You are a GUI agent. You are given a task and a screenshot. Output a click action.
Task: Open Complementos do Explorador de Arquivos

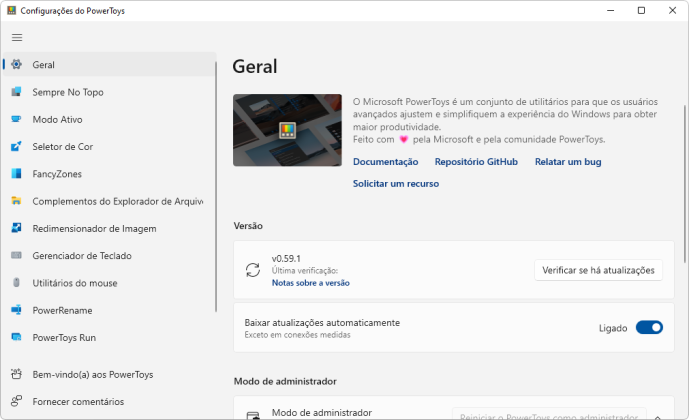click(109, 201)
